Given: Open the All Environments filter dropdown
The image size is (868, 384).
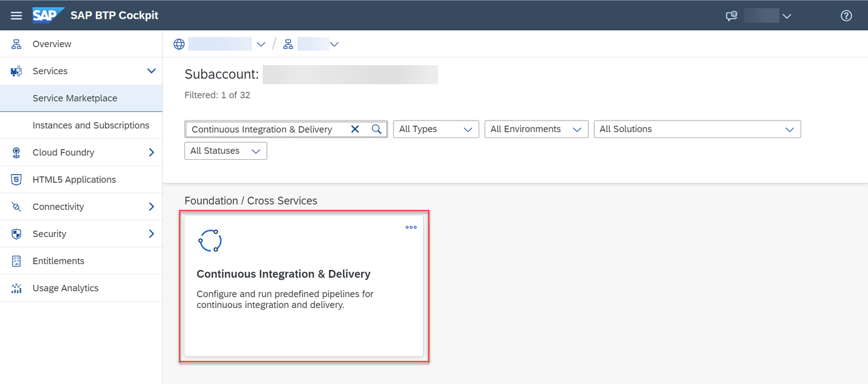Looking at the screenshot, I should click(536, 129).
